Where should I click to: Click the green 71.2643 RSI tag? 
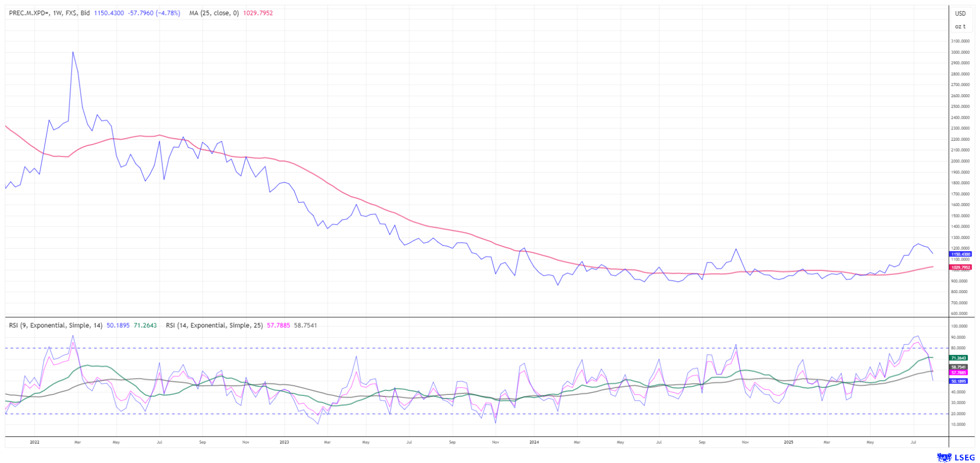(958, 358)
